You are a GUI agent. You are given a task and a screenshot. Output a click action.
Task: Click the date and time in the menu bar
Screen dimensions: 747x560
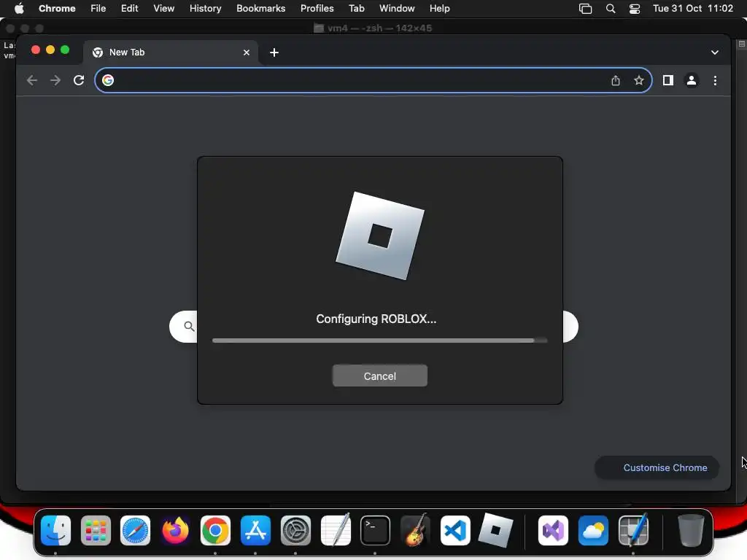pos(693,8)
